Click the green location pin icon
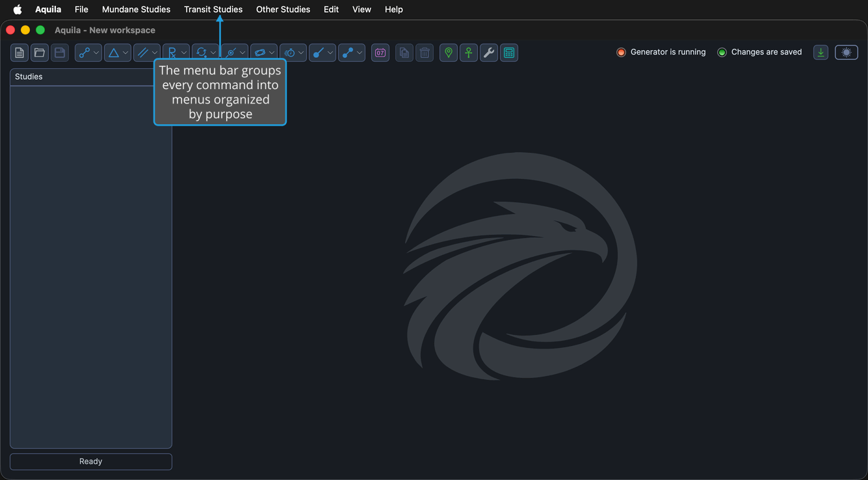The image size is (868, 480). pos(449,53)
